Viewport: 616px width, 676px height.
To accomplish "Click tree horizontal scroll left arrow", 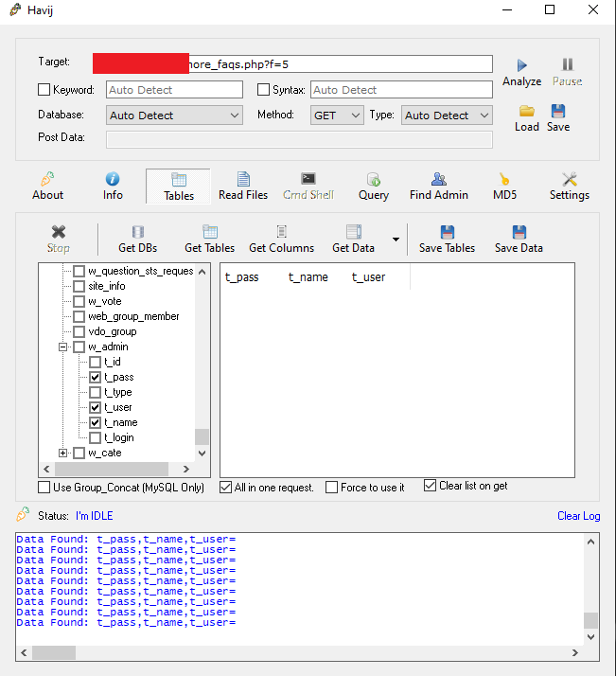I will coord(47,469).
